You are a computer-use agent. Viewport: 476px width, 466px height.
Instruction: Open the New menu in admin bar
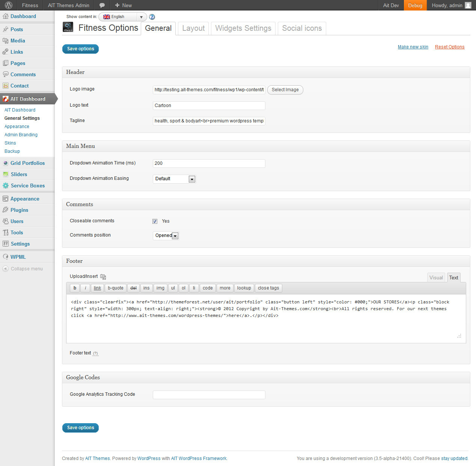(123, 5)
